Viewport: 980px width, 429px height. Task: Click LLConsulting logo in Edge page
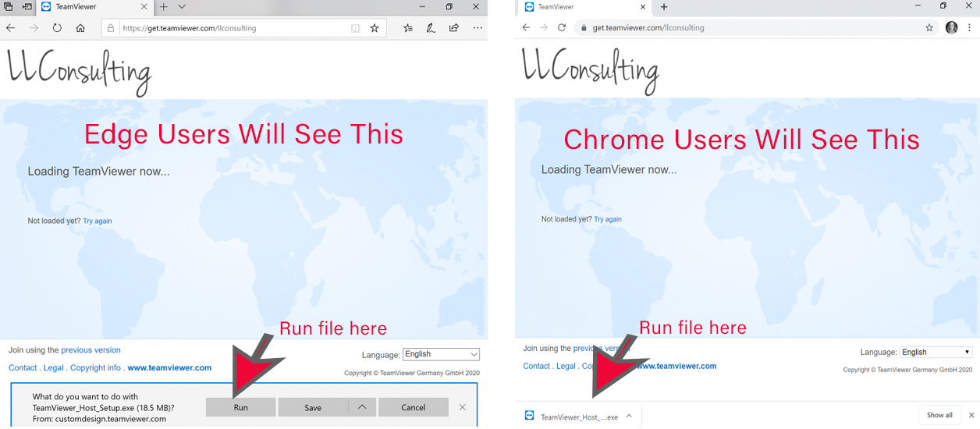click(x=79, y=72)
